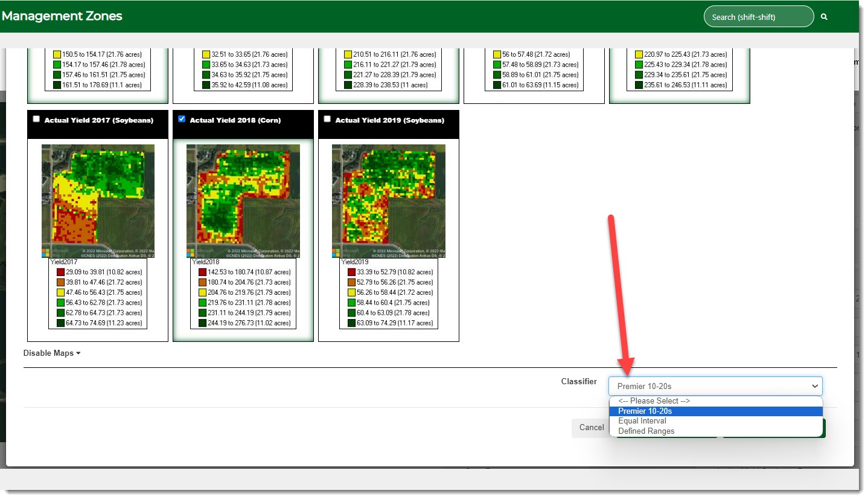868x499 pixels.
Task: Click the Microsoft logo on Yield2018 map
Action: tap(191, 253)
